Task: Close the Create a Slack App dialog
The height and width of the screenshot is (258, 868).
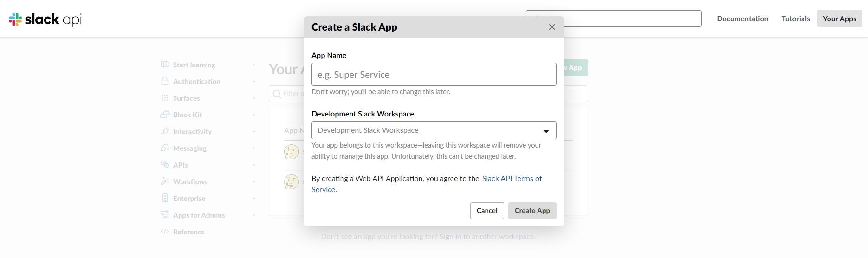Action: pos(552,27)
